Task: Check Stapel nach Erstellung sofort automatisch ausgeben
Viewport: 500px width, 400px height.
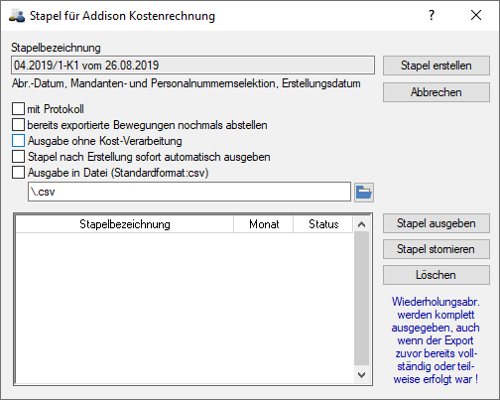Action: [18, 157]
